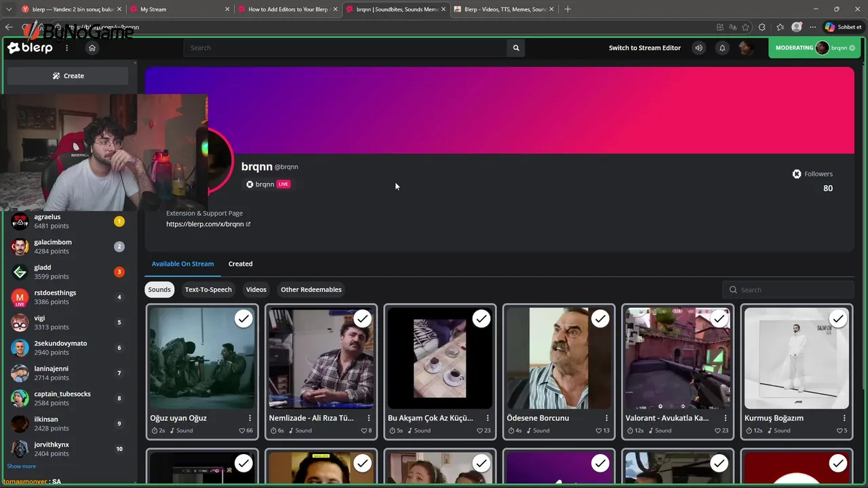This screenshot has width=868, height=488.
Task: Go to blerp home icon
Action: [92, 48]
